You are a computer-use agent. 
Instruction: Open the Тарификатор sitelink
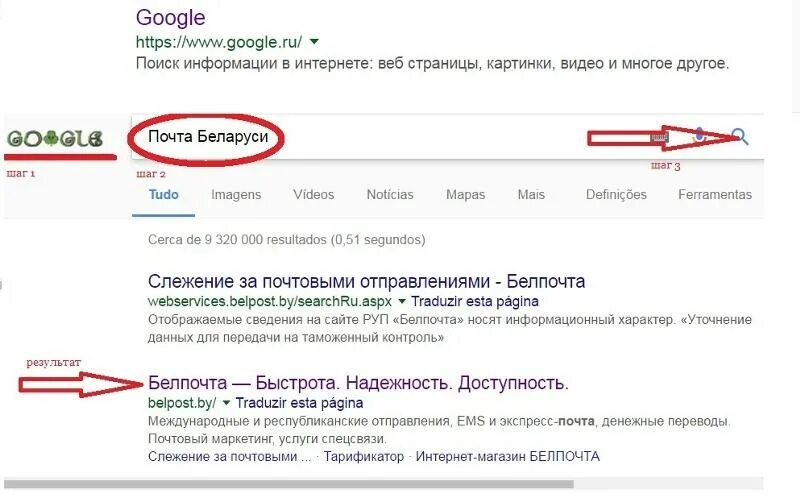pos(363,456)
